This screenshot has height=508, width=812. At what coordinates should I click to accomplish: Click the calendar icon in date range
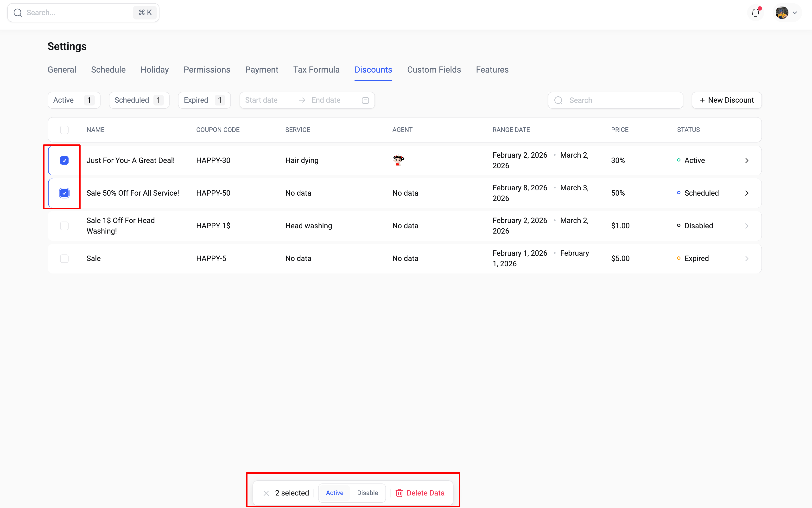[365, 100]
